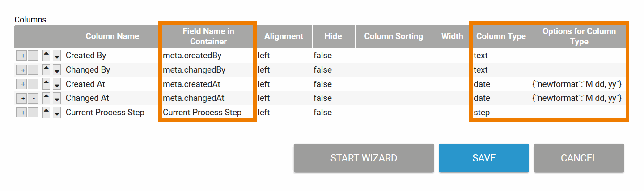Edit the meta.createdBy field name cell
The height and width of the screenshot is (191, 644).
pos(192,56)
